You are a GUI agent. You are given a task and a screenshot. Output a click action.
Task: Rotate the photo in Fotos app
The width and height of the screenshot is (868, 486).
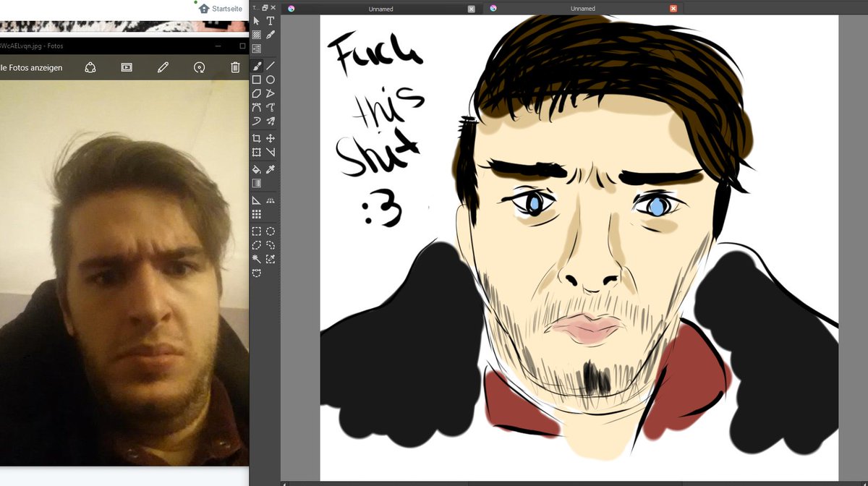199,67
